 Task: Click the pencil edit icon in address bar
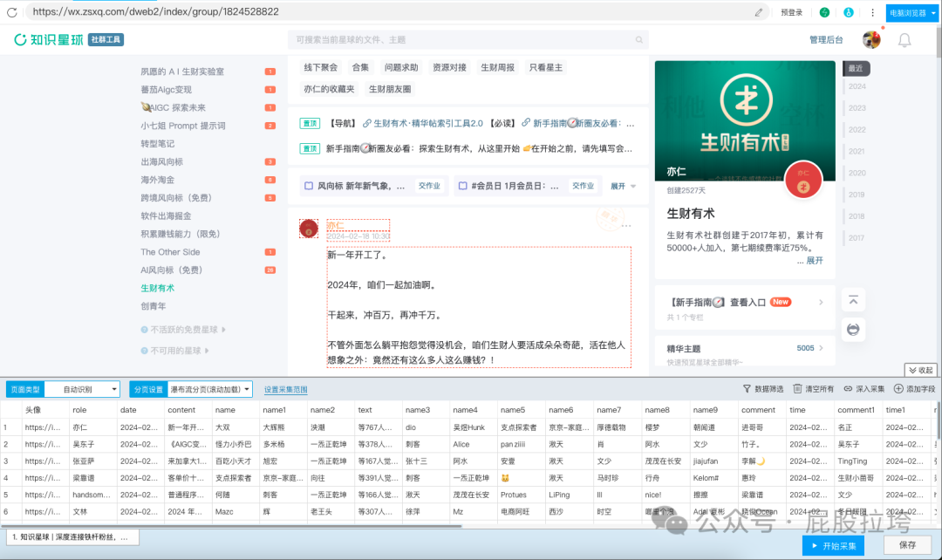(759, 12)
